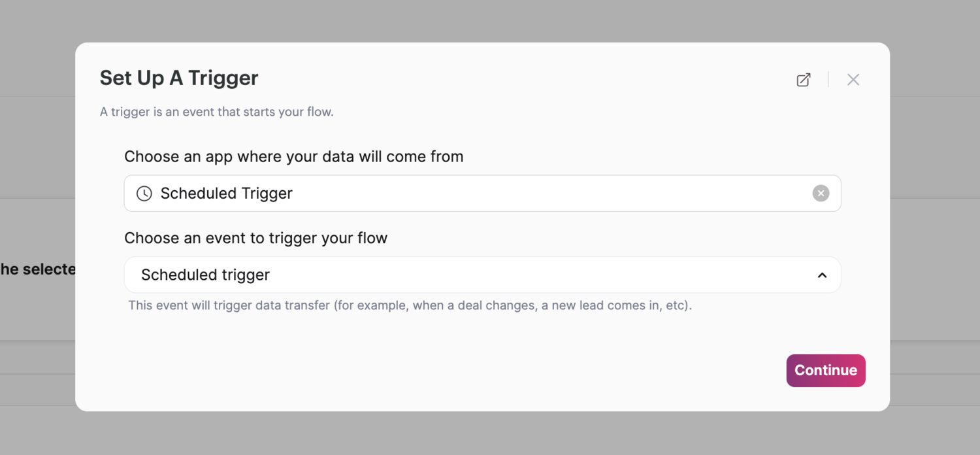The image size is (980, 455).
Task: Click the 'A trigger is an event' description
Action: point(216,112)
